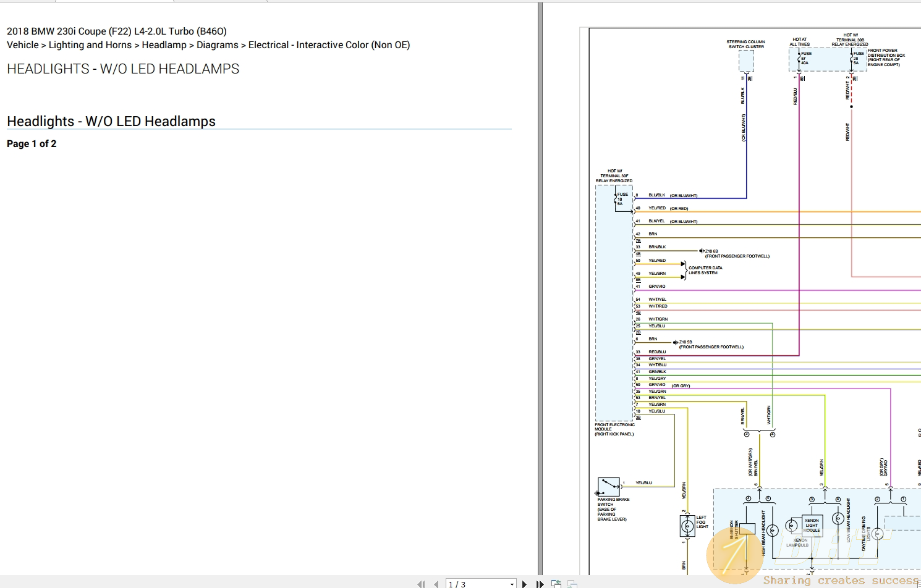This screenshot has width=921, height=588.
Task: Click the FRONT POWER DISTRIBUTION BOX label
Action: [x=886, y=57]
